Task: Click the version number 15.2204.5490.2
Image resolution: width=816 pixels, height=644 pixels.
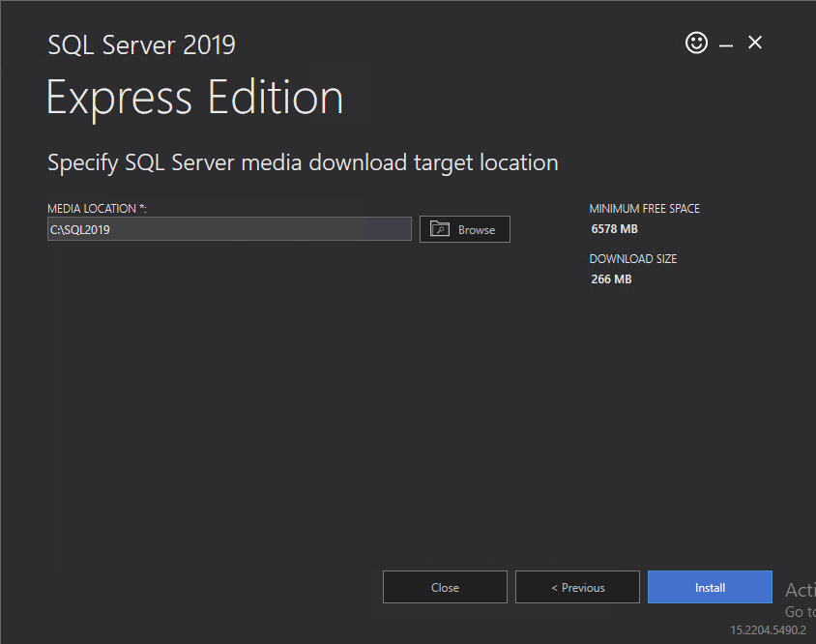Action: point(768,629)
